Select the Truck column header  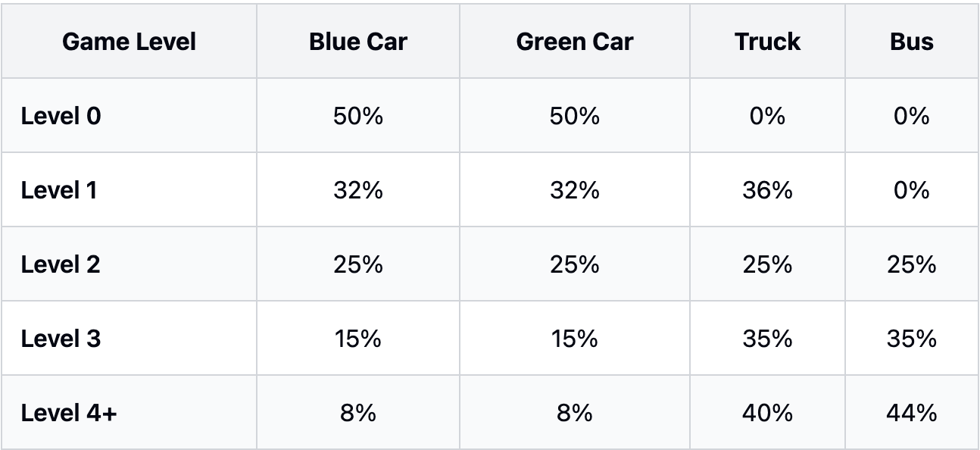click(x=767, y=42)
